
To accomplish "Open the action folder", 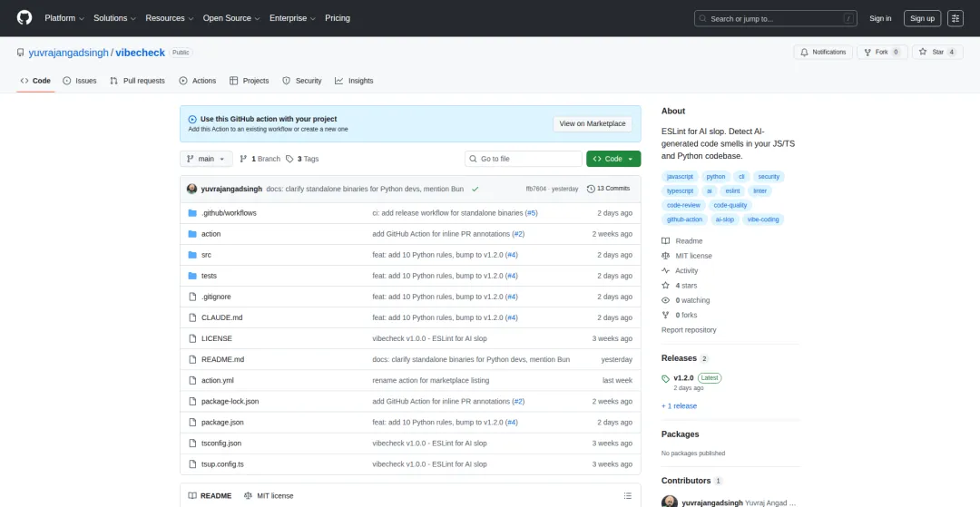I will (211, 234).
